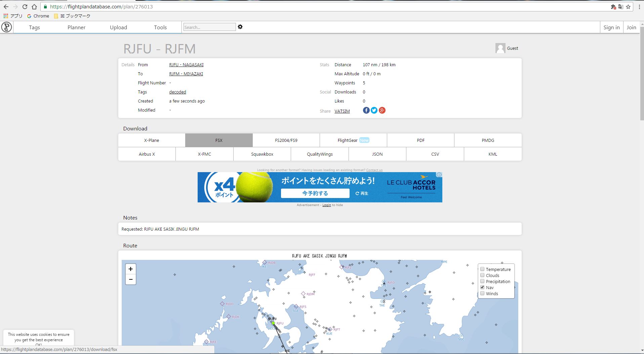Click the ad info icon on banner
The image size is (644, 354).
439,175
